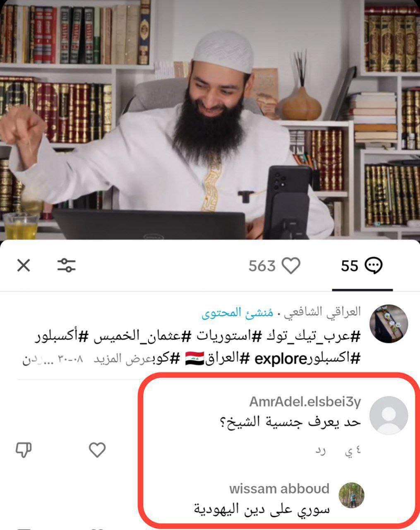Tap the video of the bearded man
The image size is (420, 530).
pos(210,120)
